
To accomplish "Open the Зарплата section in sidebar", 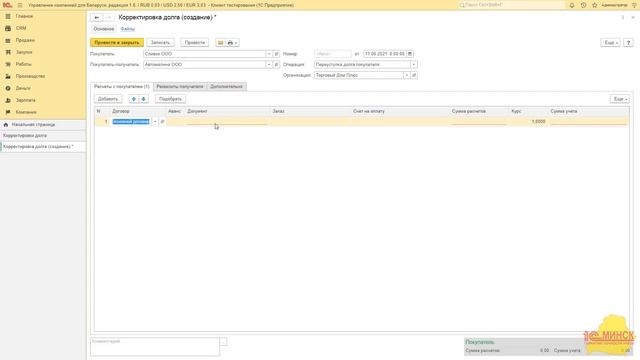I will pos(25,100).
